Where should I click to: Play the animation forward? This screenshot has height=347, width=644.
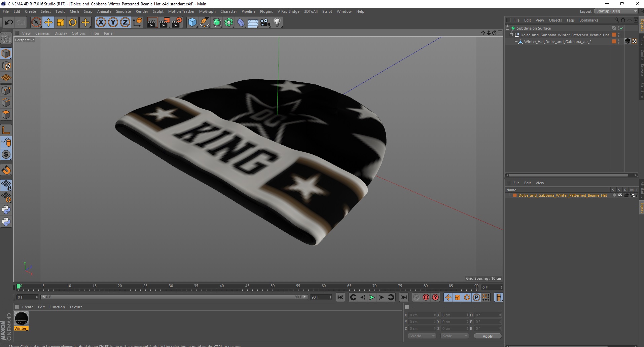coord(372,297)
